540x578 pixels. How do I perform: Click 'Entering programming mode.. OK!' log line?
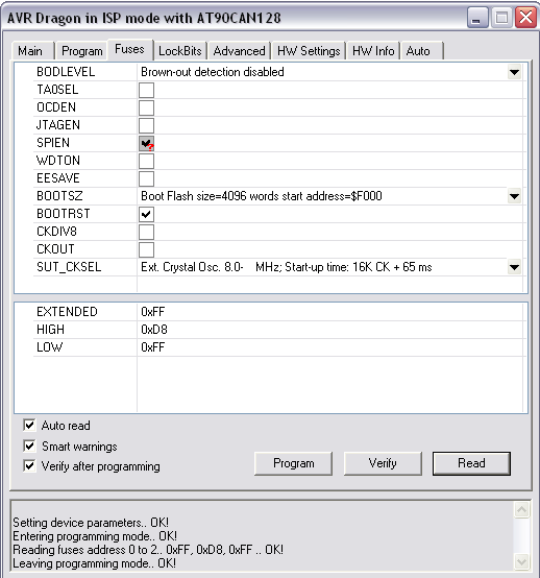coord(95,536)
